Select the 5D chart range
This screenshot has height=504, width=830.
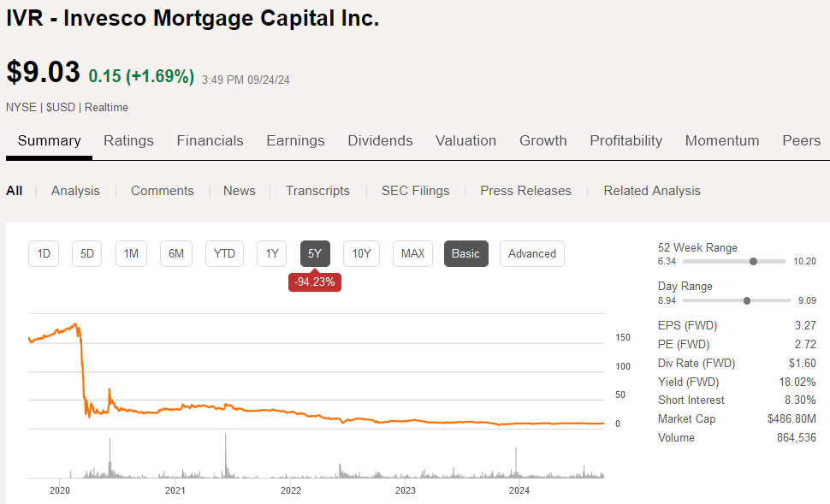click(x=86, y=253)
